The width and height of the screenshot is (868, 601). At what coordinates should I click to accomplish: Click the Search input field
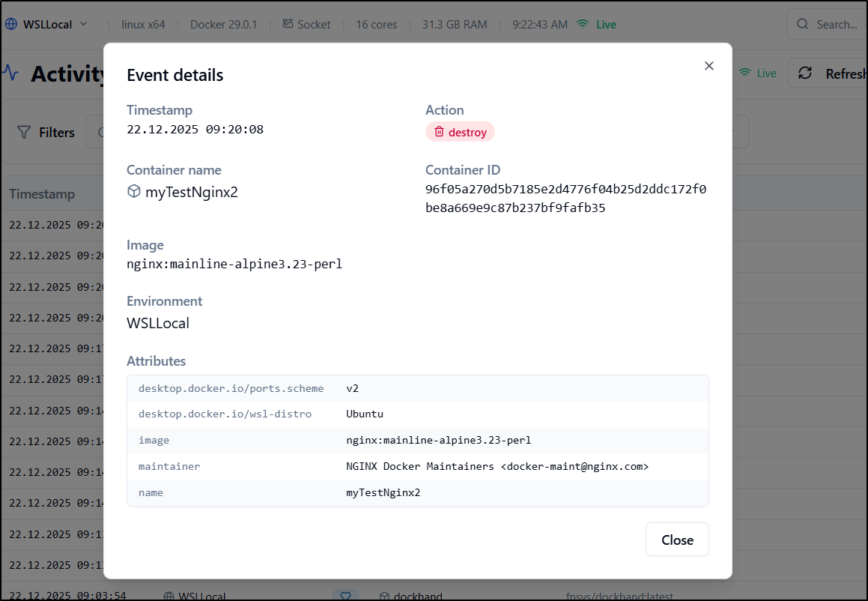831,24
